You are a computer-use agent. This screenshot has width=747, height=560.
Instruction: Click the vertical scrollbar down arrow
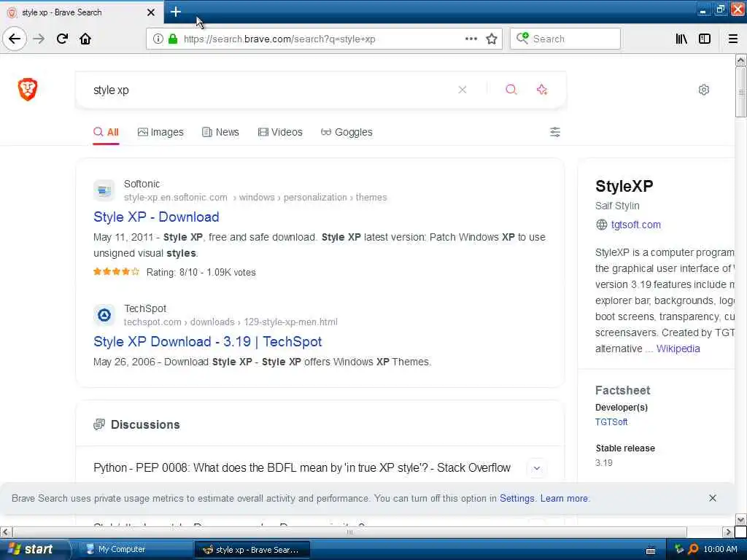[x=741, y=519]
